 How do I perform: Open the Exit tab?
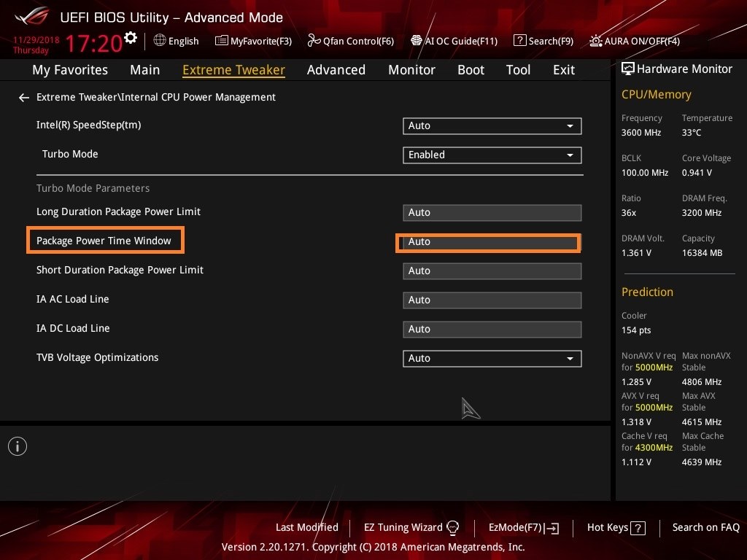(x=564, y=70)
